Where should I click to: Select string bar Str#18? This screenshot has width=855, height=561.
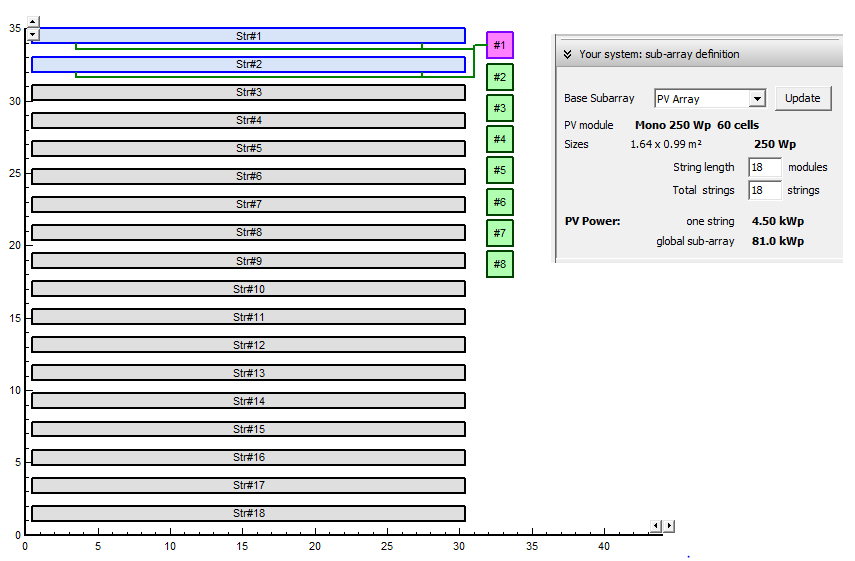249,513
